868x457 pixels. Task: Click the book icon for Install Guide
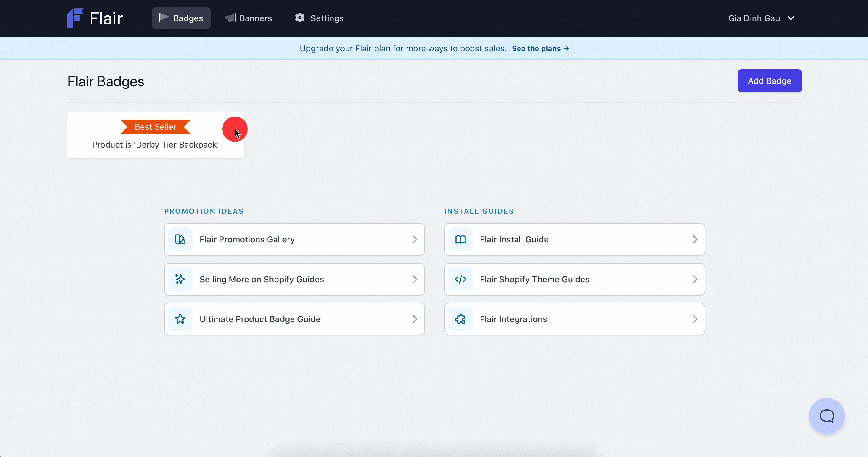[461, 239]
